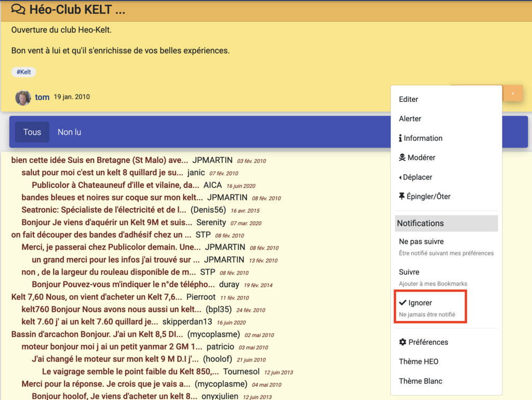Click author name skipperdan13
The width and height of the screenshot is (532, 400).
187,322
